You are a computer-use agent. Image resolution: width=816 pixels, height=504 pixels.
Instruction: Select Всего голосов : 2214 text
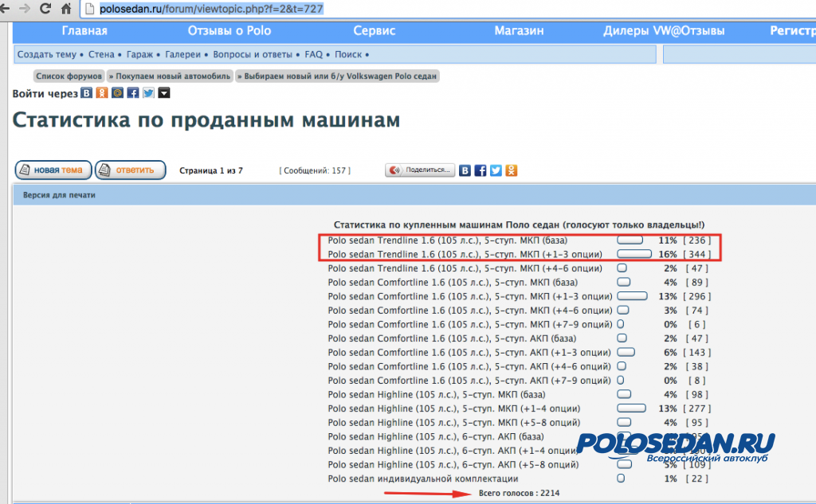[519, 493]
